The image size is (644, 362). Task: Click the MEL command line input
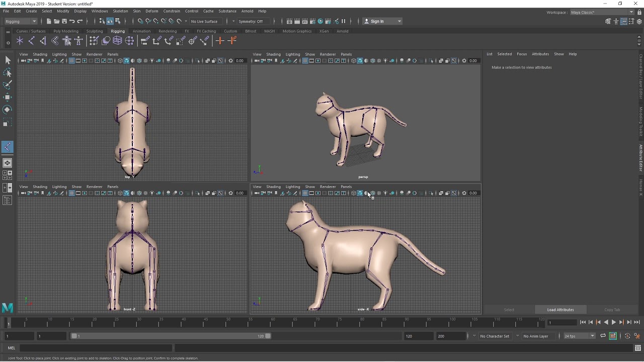click(x=96, y=348)
